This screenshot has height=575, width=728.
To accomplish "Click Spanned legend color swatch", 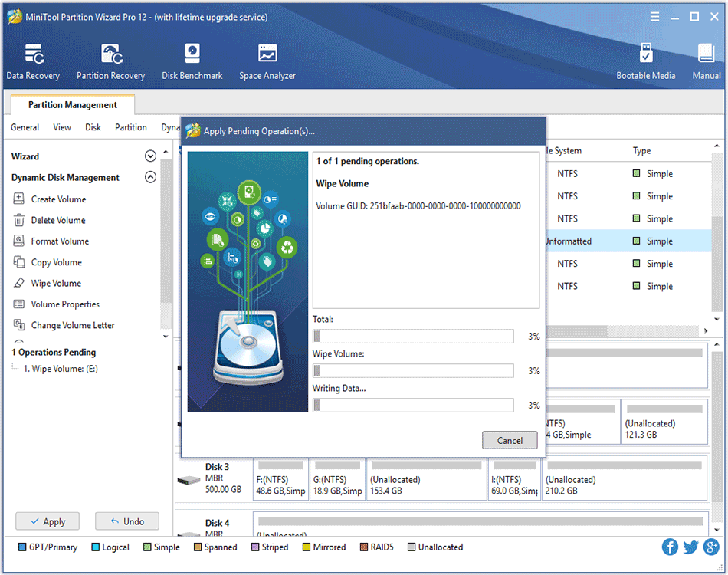I will 198,547.
